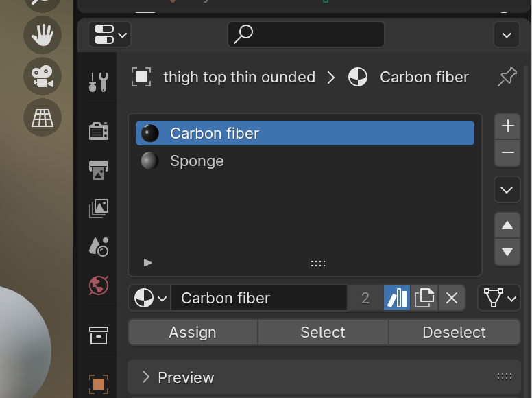The image size is (532, 398).
Task: Open material slot specials menu
Action: click(507, 189)
